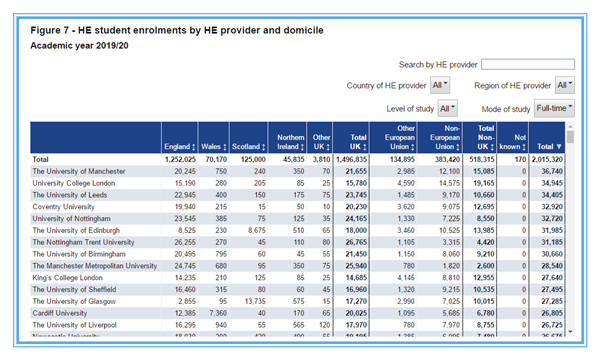The image size is (600, 360).
Task: Sort by Other European Union column
Action: [412, 147]
